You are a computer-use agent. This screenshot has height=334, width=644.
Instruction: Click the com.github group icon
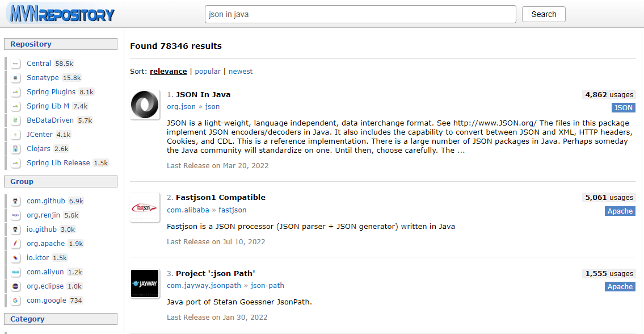click(16, 201)
